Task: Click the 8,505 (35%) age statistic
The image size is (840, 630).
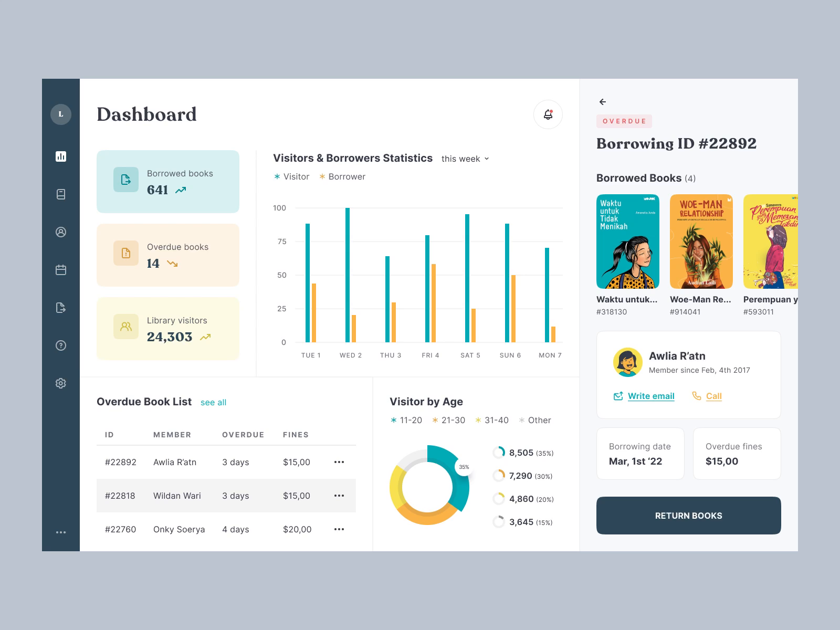Action: (531, 453)
